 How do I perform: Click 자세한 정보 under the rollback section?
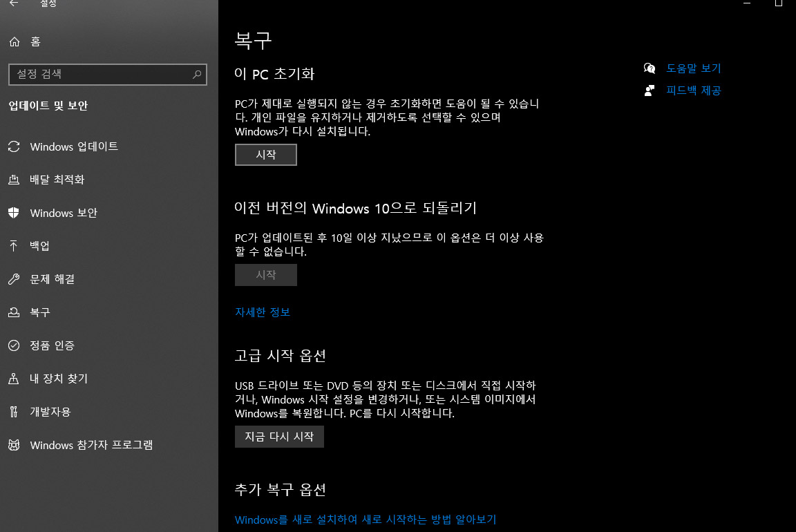[263, 312]
